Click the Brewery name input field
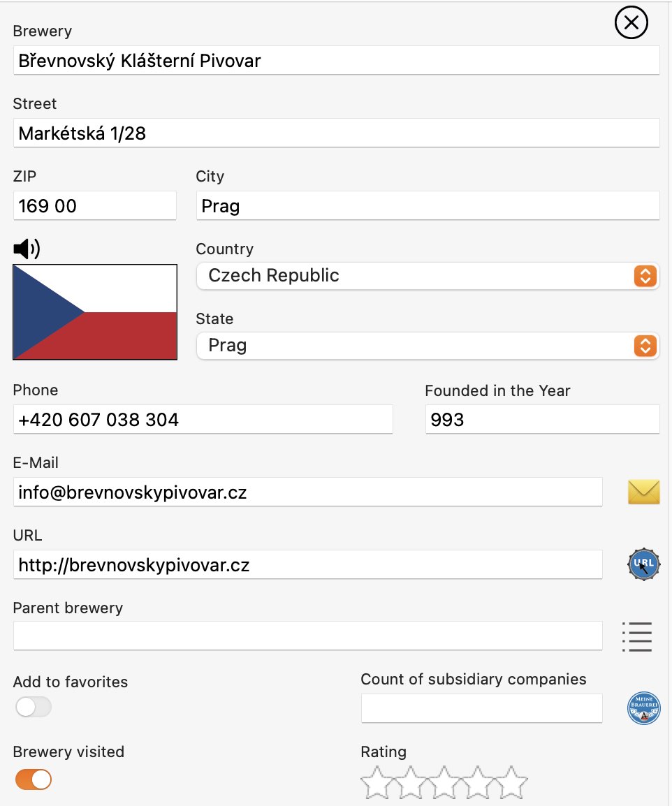 [x=336, y=61]
